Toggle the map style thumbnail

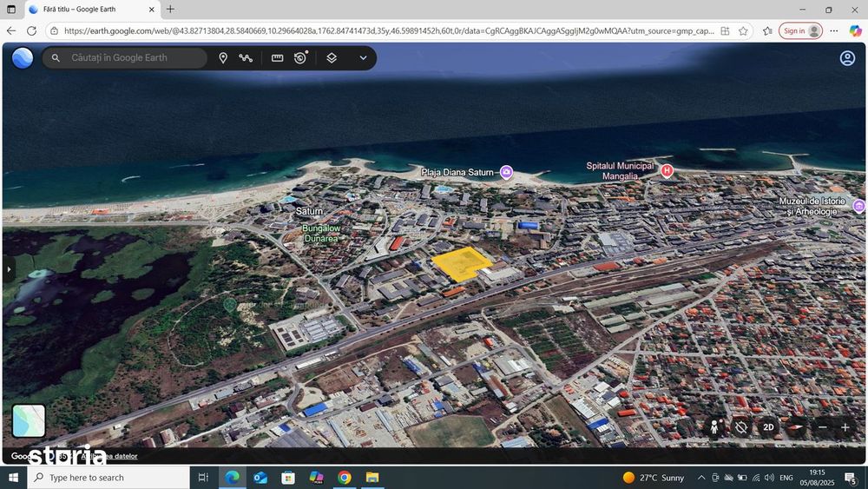(29, 421)
